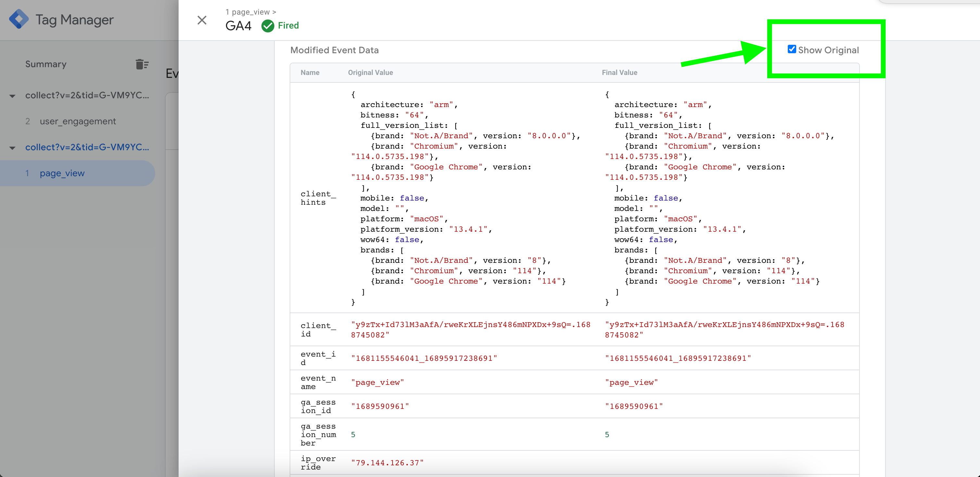The height and width of the screenshot is (477, 980).
Task: Click the GA4 tag name heading
Action: click(x=238, y=26)
